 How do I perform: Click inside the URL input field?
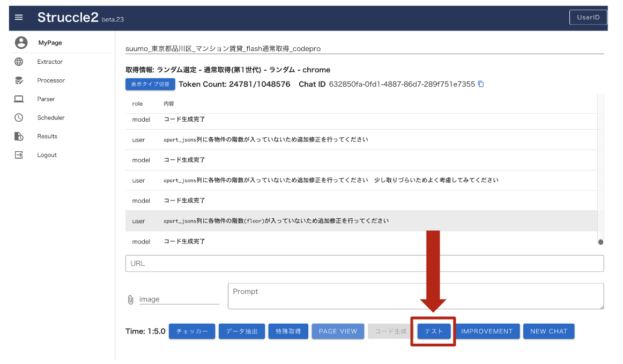[x=365, y=263]
